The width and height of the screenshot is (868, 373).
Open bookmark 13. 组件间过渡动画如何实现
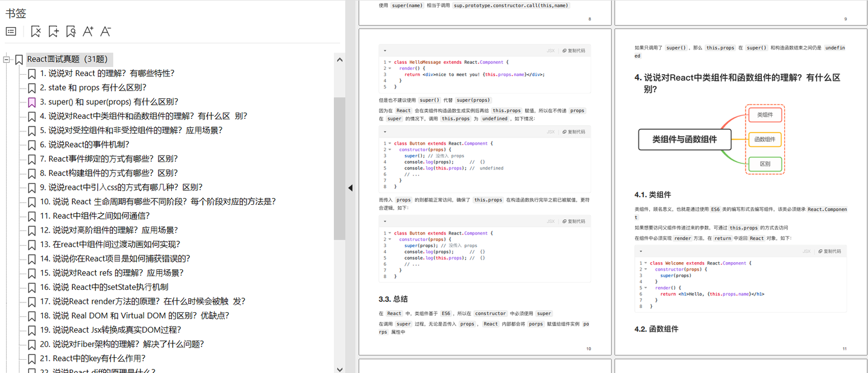click(110, 245)
